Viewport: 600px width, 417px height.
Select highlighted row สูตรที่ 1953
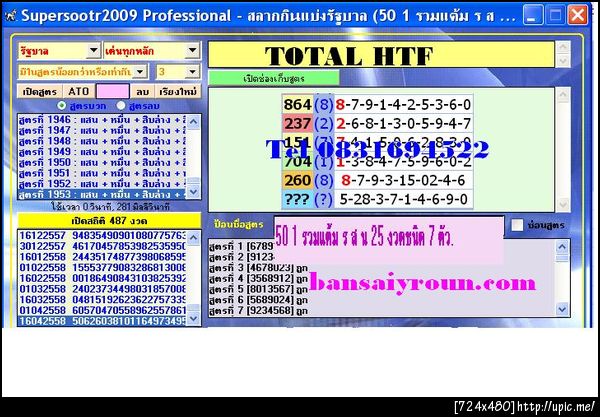click(x=102, y=194)
